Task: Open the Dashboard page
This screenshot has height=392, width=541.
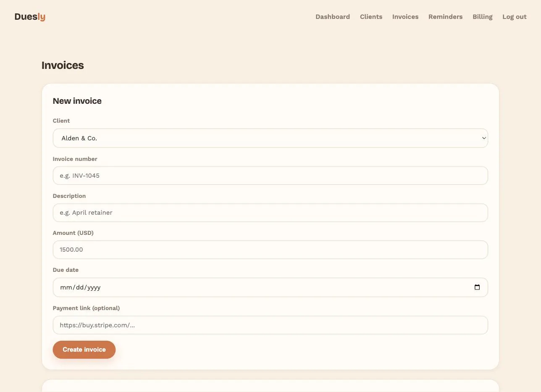Action: (333, 17)
